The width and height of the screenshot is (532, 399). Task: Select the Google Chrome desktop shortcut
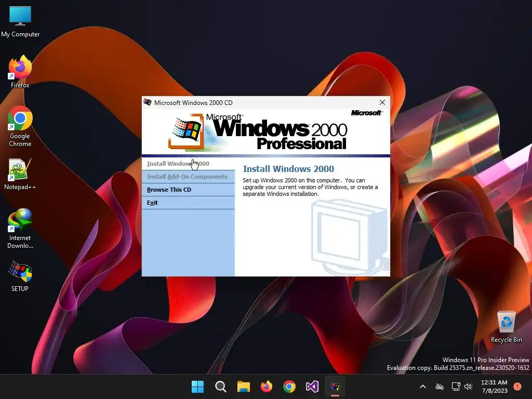pyautogui.click(x=20, y=126)
